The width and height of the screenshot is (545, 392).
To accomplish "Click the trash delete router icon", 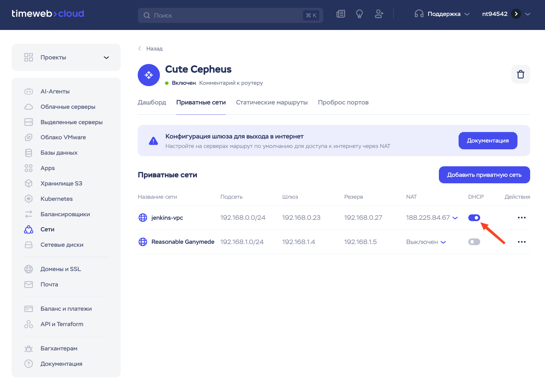I will click(x=520, y=74).
